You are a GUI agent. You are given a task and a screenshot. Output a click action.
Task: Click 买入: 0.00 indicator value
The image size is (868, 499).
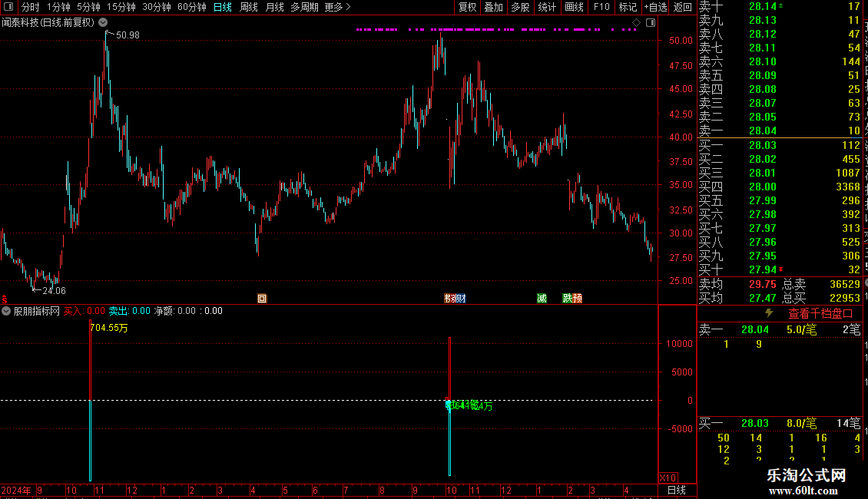[84, 311]
